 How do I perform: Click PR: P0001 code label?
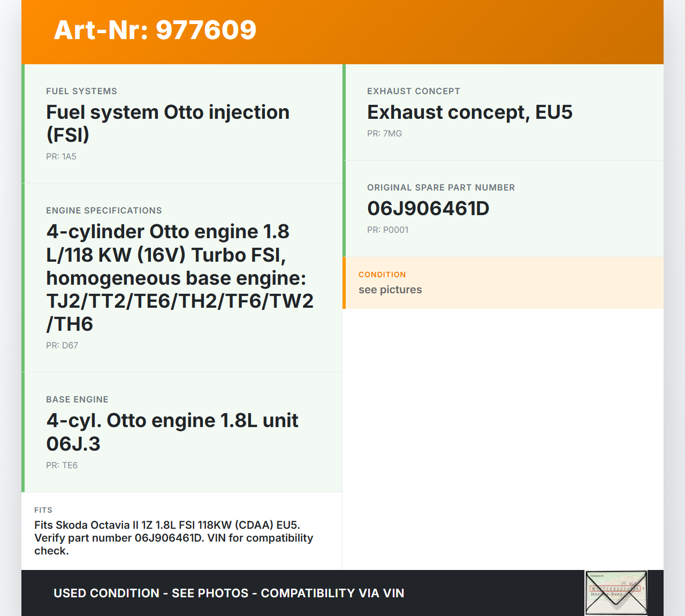tap(387, 230)
